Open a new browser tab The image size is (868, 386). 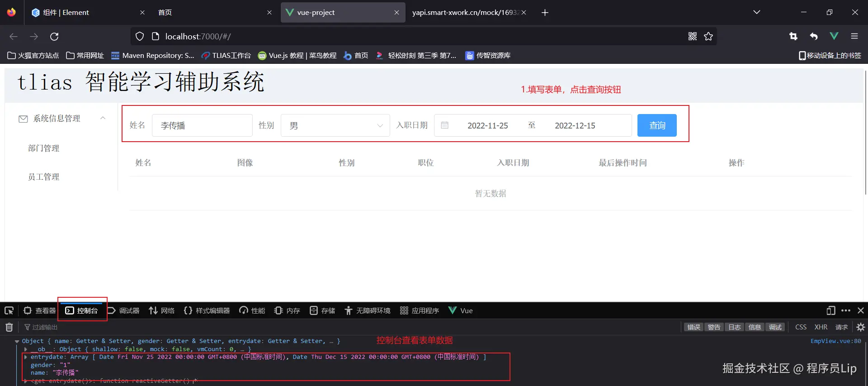click(545, 13)
